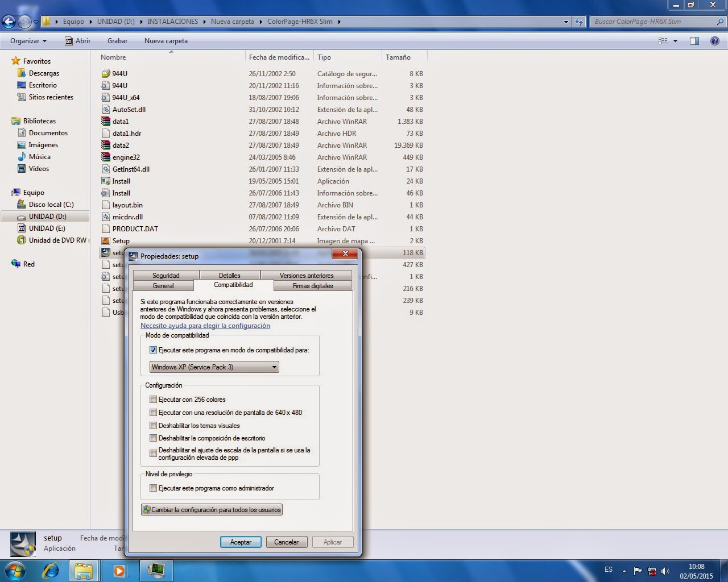728x582 pixels.
Task: Check Deshabilitar los temas visuales
Action: pos(153,426)
